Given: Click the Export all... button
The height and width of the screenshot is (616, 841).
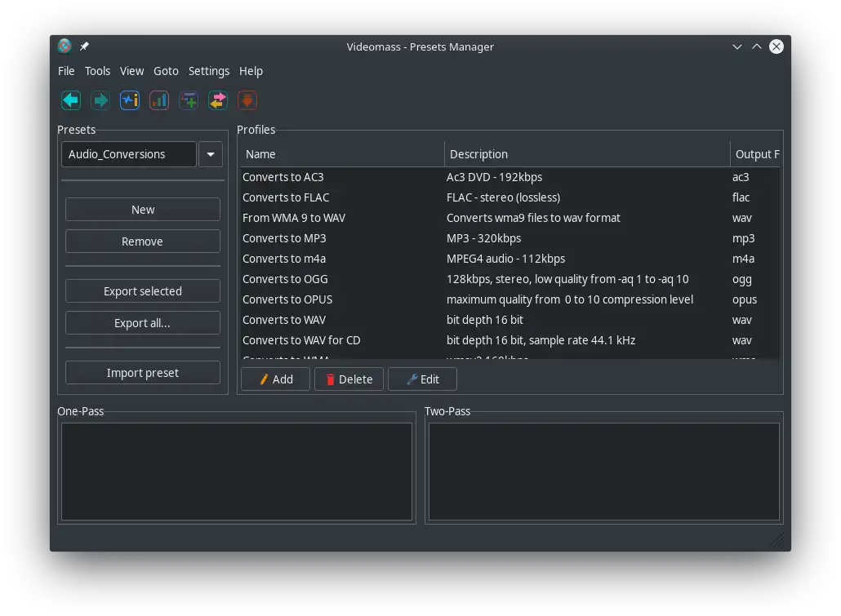Looking at the screenshot, I should pos(143,323).
